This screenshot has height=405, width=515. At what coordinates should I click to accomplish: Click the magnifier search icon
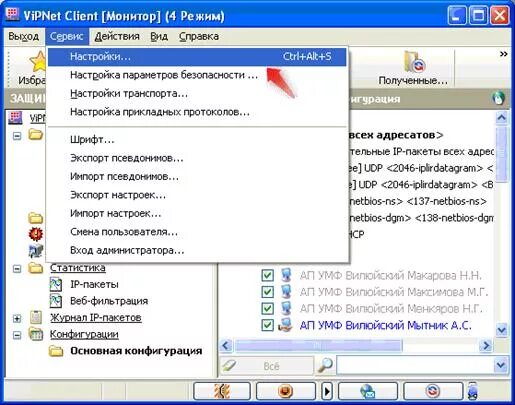coord(325,366)
